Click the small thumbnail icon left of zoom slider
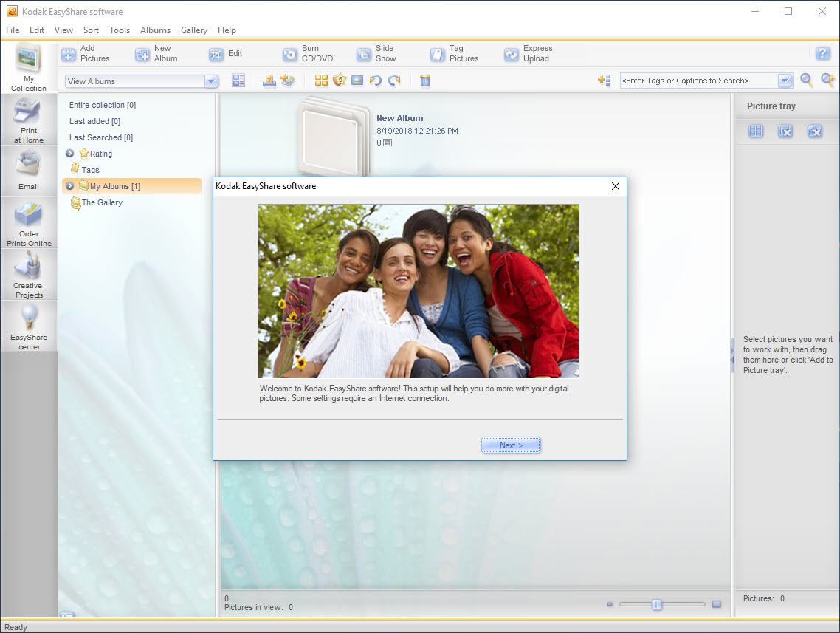Screen dimensions: 840x633 click(x=610, y=605)
